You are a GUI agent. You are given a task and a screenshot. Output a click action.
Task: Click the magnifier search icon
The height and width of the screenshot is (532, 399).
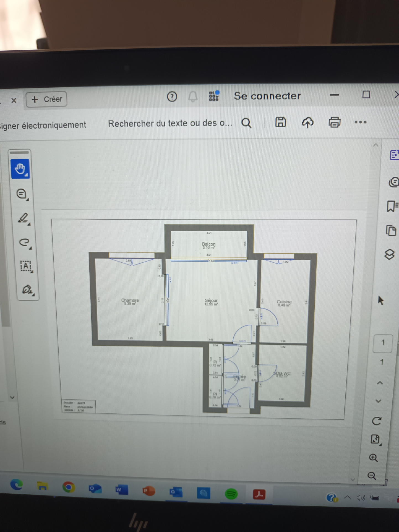[246, 123]
